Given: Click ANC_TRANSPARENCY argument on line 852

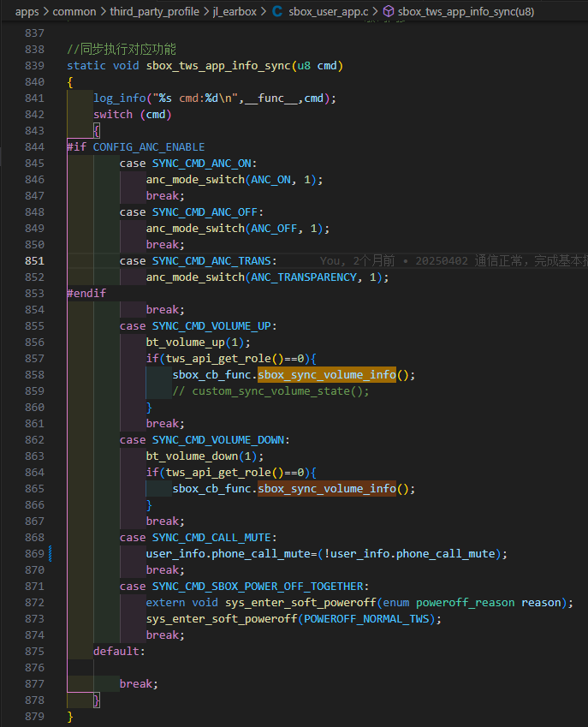Looking at the screenshot, I should point(304,277).
